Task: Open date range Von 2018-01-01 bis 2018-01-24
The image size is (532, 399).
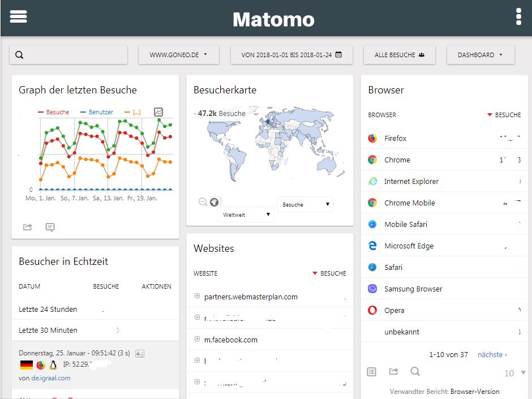Action: point(292,55)
